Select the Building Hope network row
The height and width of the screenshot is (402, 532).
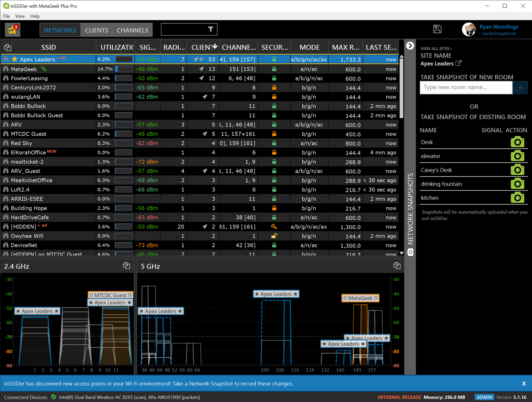pyautogui.click(x=199, y=208)
